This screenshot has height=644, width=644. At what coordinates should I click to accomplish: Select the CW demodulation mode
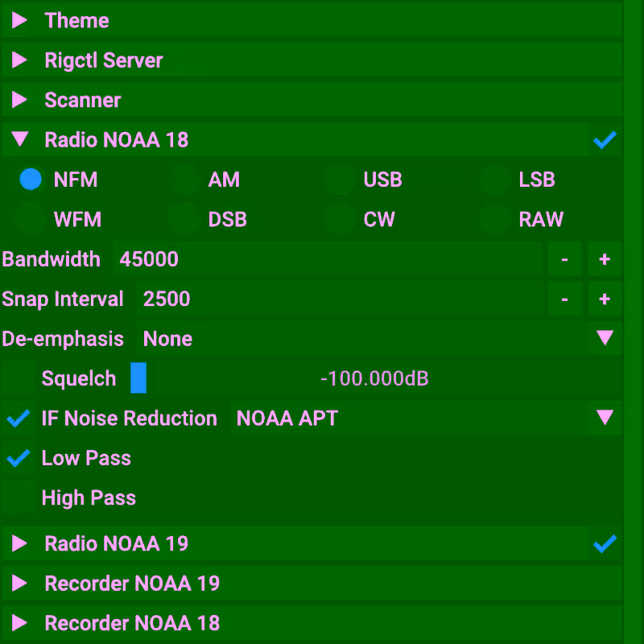click(340, 219)
